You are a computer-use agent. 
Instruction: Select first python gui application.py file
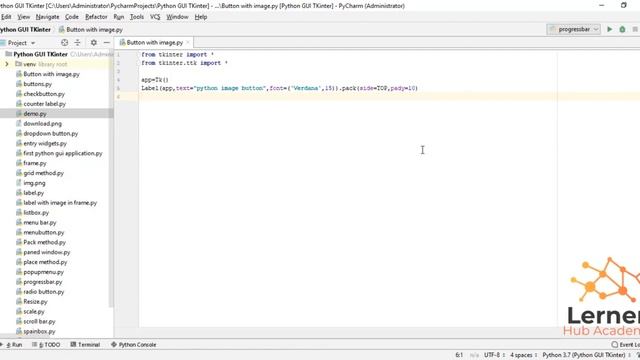63,153
